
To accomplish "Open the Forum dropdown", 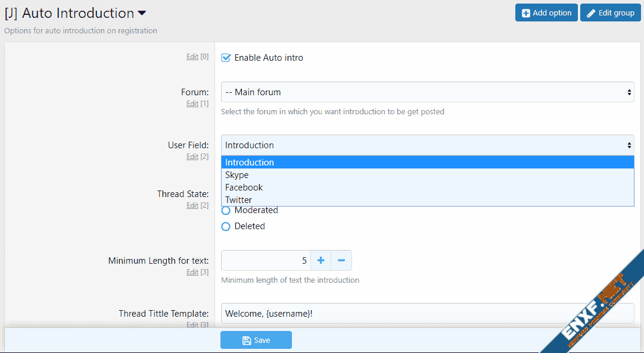I will click(x=427, y=92).
